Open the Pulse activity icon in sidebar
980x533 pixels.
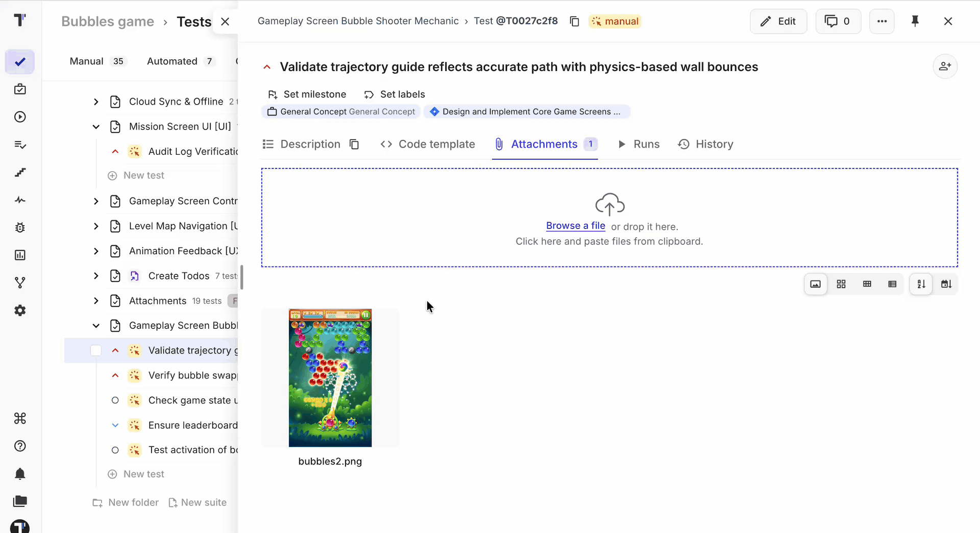[x=20, y=200]
